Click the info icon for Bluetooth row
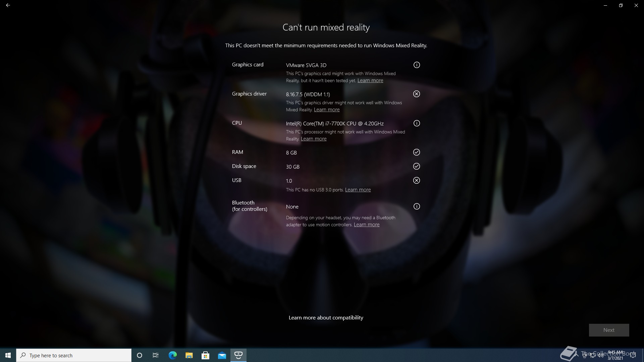Viewport: 644px width, 362px height. click(417, 206)
